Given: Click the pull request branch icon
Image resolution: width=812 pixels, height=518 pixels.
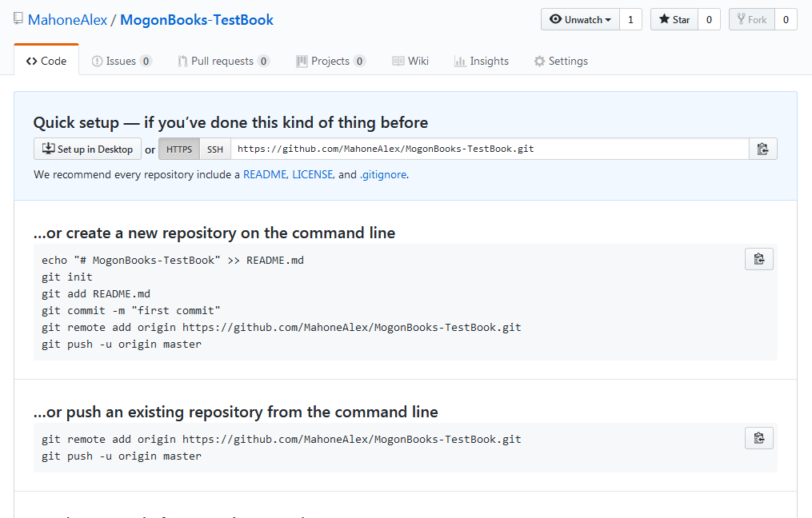Looking at the screenshot, I should click(183, 61).
